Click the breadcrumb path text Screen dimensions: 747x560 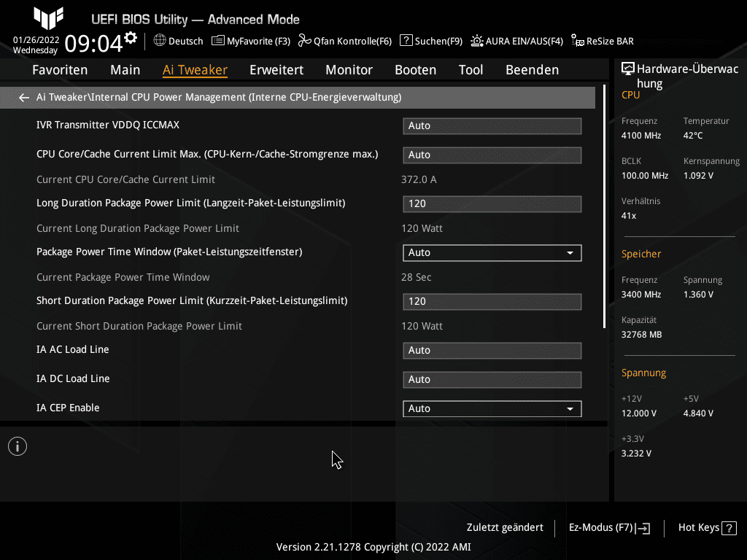pyautogui.click(x=219, y=97)
